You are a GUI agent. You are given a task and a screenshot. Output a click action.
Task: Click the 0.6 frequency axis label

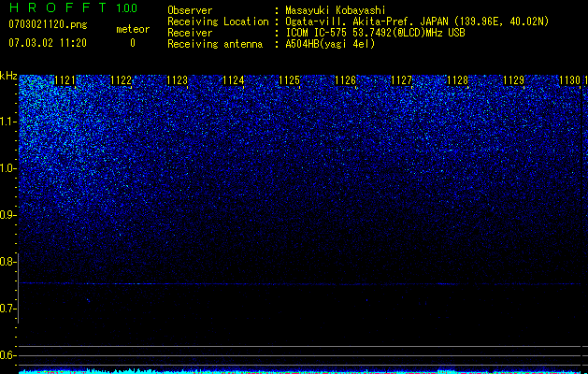(7, 355)
